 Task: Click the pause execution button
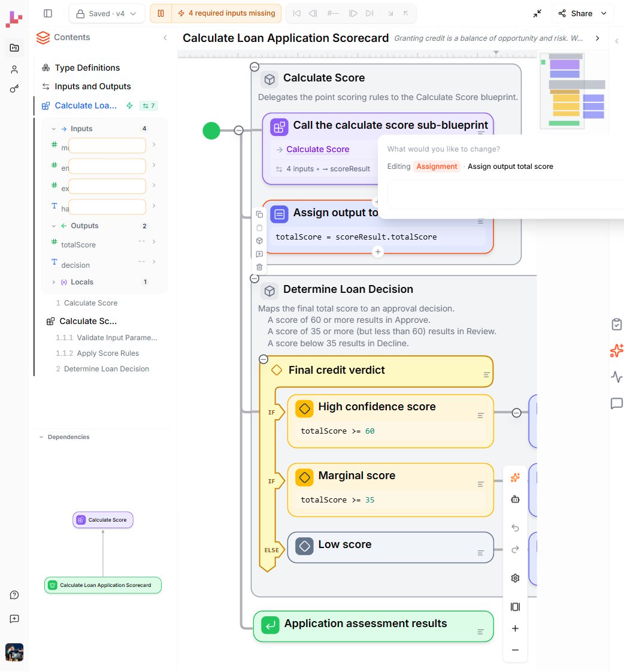coord(160,13)
